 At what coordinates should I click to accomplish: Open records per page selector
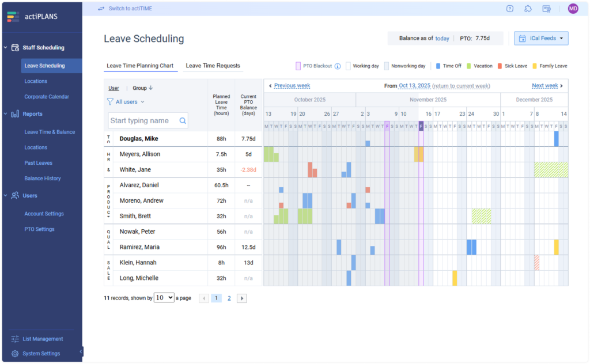click(164, 298)
